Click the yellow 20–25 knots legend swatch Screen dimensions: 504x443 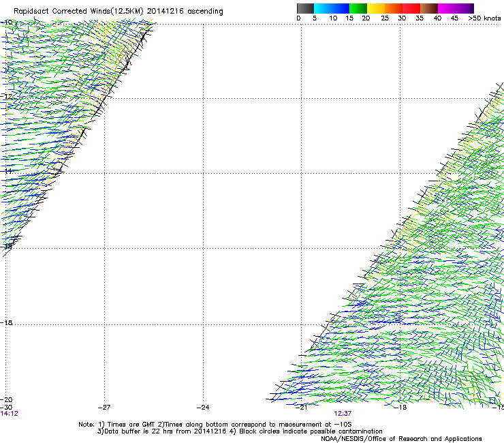376,8
